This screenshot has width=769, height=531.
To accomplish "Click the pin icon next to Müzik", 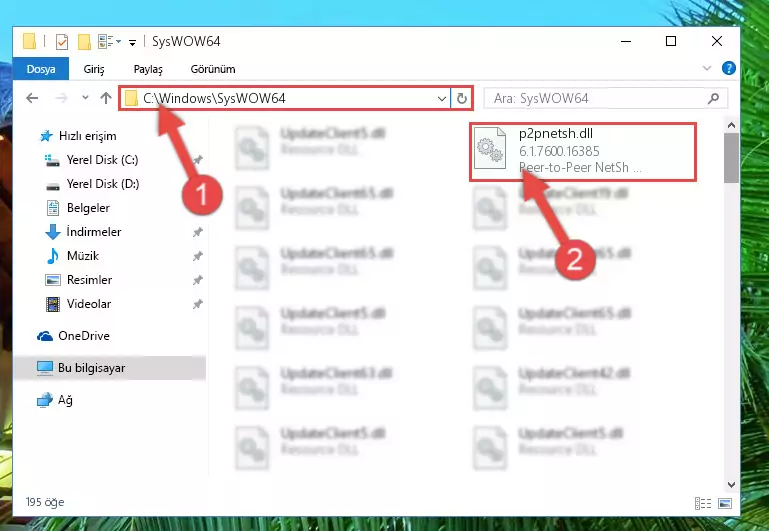I will coord(197,256).
